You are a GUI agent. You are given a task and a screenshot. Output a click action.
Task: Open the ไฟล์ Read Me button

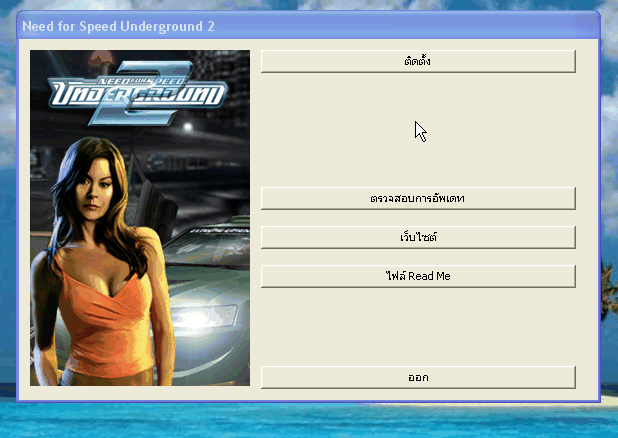click(x=418, y=276)
